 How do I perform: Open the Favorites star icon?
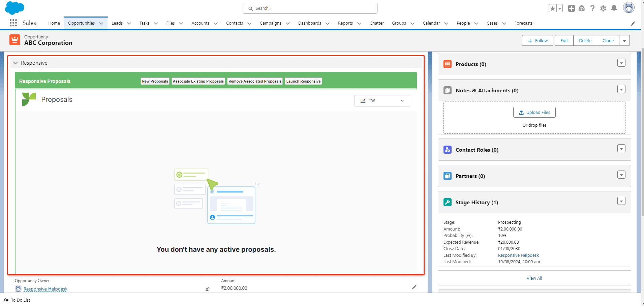[552, 8]
